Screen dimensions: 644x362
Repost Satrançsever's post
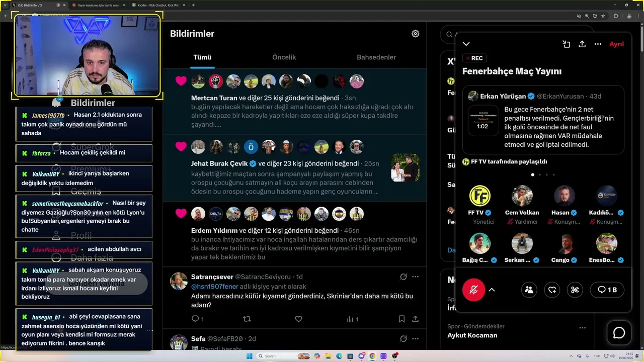coord(247,319)
